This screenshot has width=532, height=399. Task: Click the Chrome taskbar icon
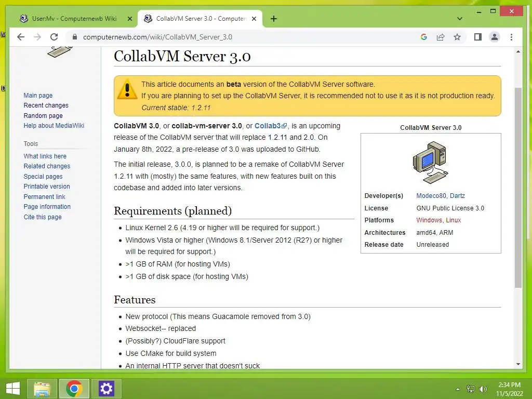(74, 389)
